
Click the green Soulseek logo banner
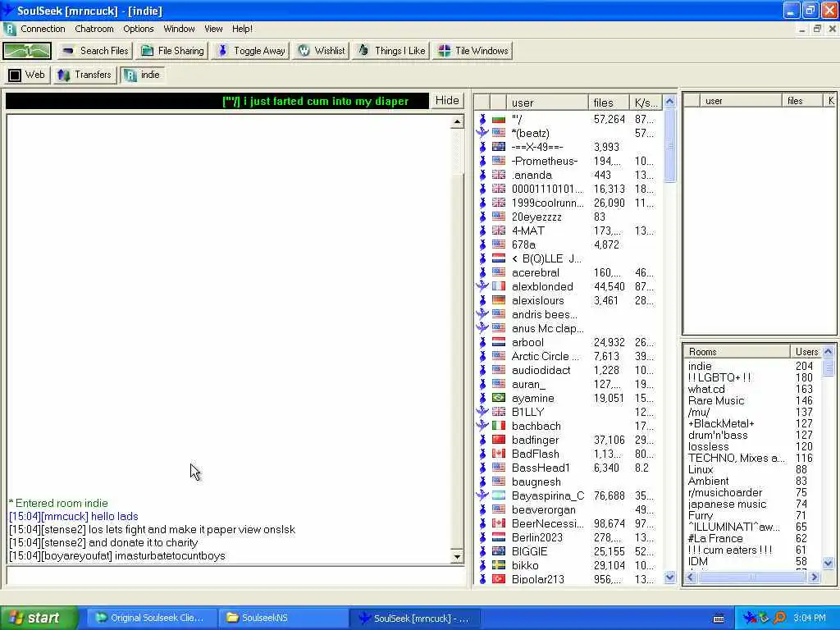27,51
